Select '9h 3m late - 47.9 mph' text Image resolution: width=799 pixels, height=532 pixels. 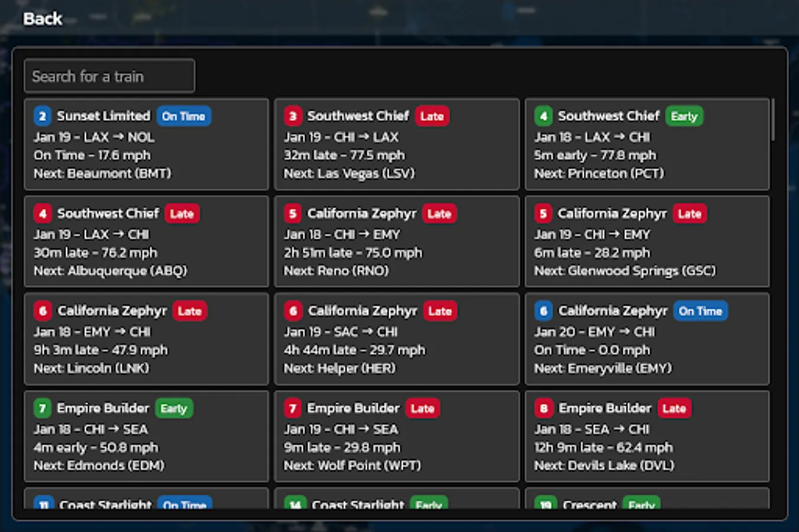coord(101,351)
